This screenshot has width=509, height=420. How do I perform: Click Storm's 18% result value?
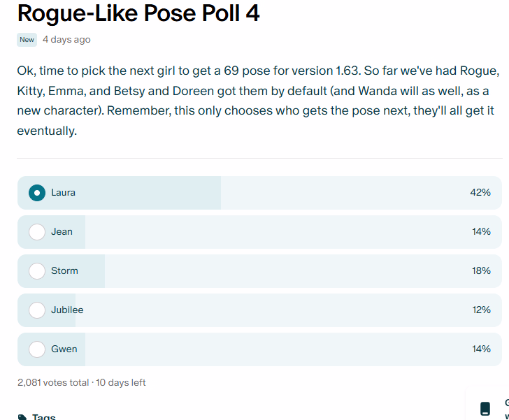[x=481, y=270]
